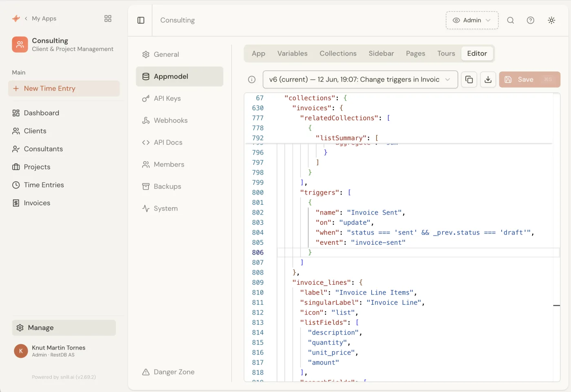This screenshot has width=571, height=392.
Task: Click the snill.ai logo icon
Action: [x=16, y=18]
